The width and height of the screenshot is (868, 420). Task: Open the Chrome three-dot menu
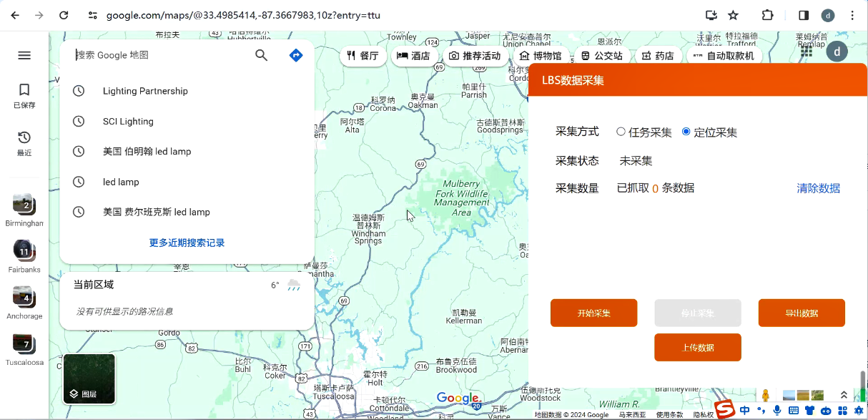coord(852,15)
